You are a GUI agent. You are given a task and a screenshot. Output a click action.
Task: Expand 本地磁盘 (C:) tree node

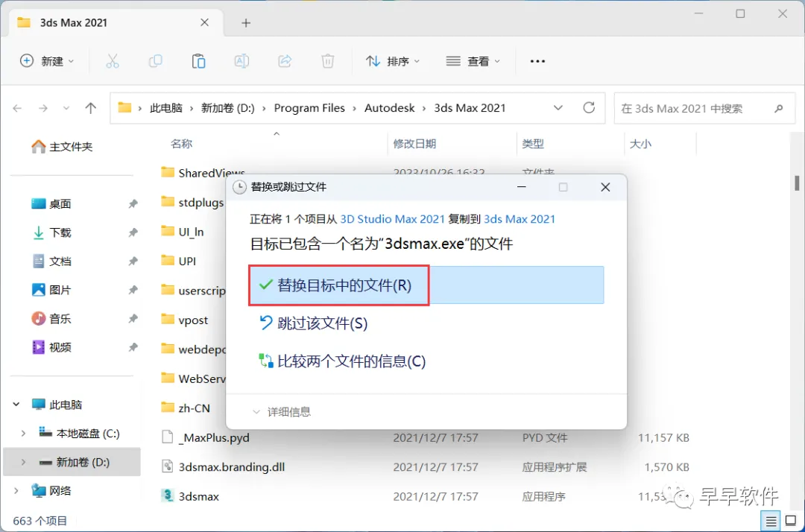[23, 434]
